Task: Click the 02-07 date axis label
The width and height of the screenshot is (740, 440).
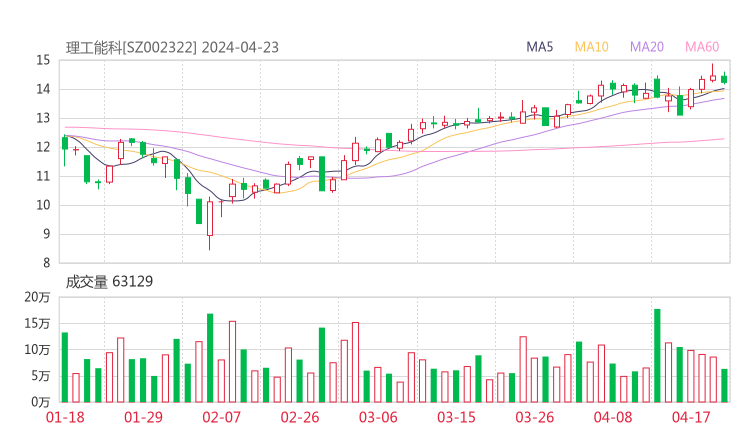Action: click(221, 417)
